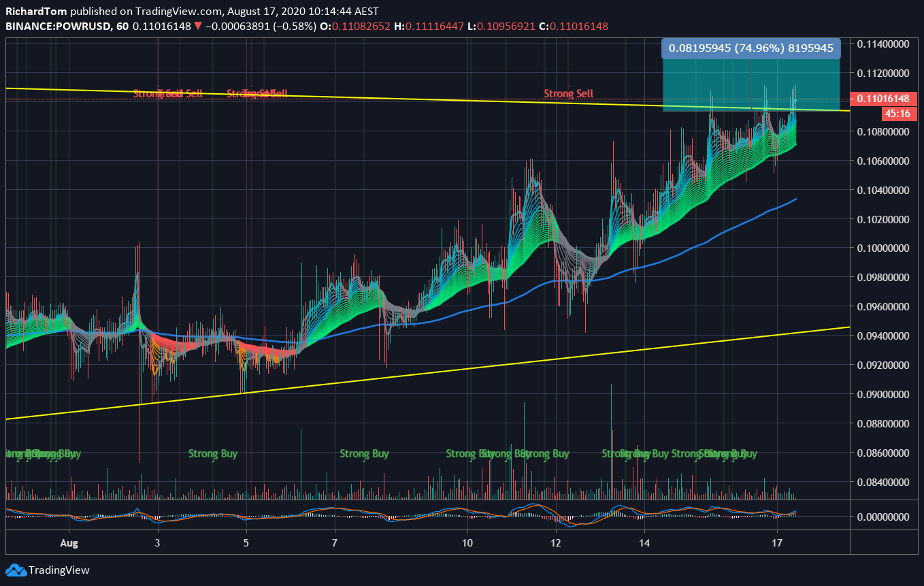This screenshot has height=586, width=924.
Task: Click the TradingView cloud logo icon
Action: (x=15, y=570)
